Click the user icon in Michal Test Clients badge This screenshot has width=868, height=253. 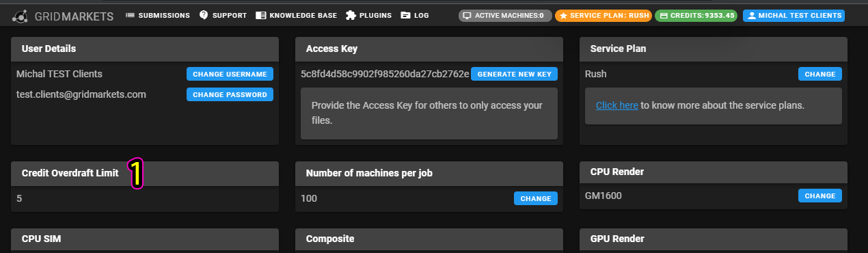point(751,15)
